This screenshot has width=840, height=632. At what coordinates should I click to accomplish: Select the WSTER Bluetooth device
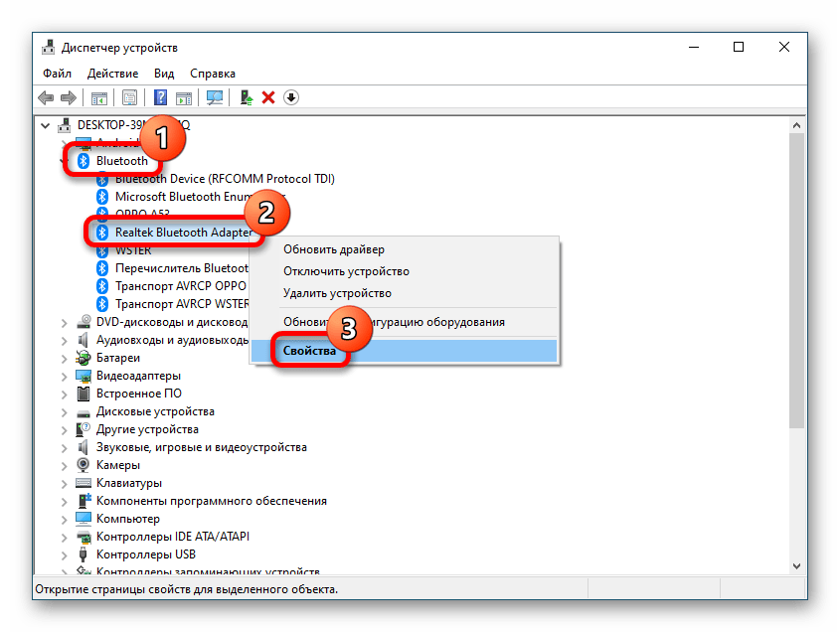[132, 250]
